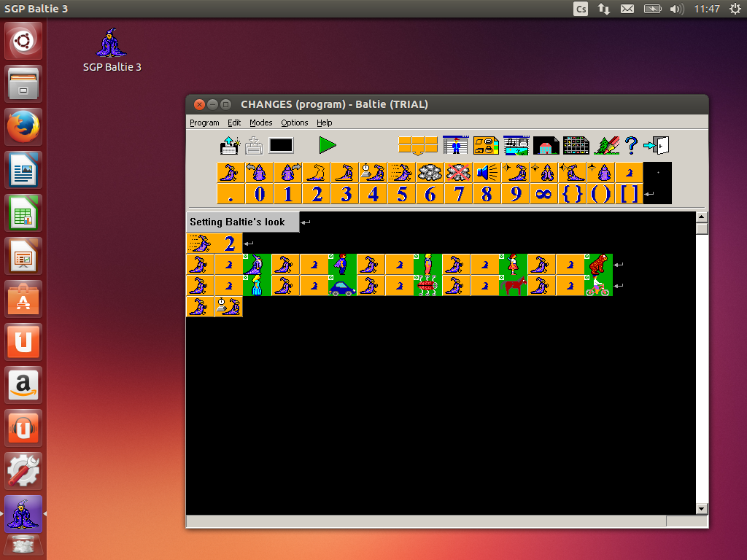Run the program with the green play arrow

coord(328,145)
